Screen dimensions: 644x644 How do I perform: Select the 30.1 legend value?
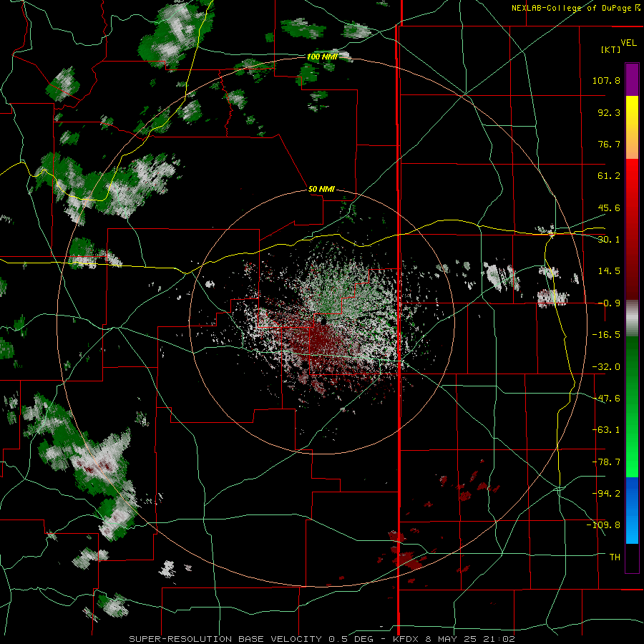click(609, 240)
